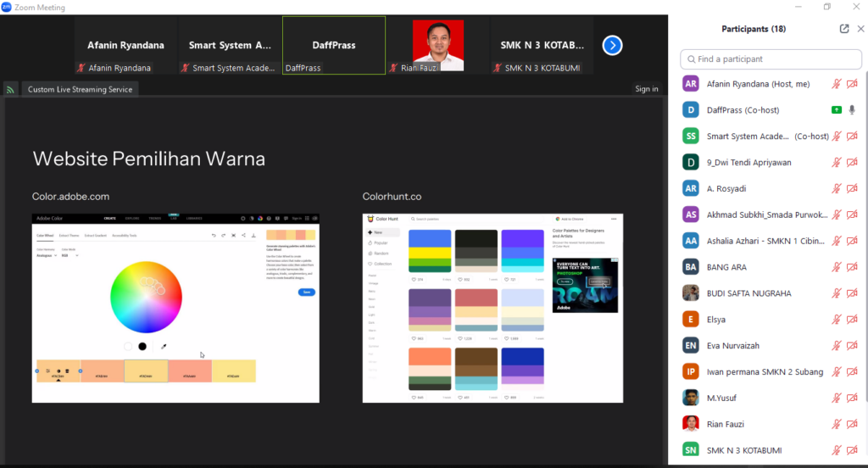This screenshot has width=868, height=468.
Task: Click Rian Fauzi muted mic icon in list
Action: 837,424
